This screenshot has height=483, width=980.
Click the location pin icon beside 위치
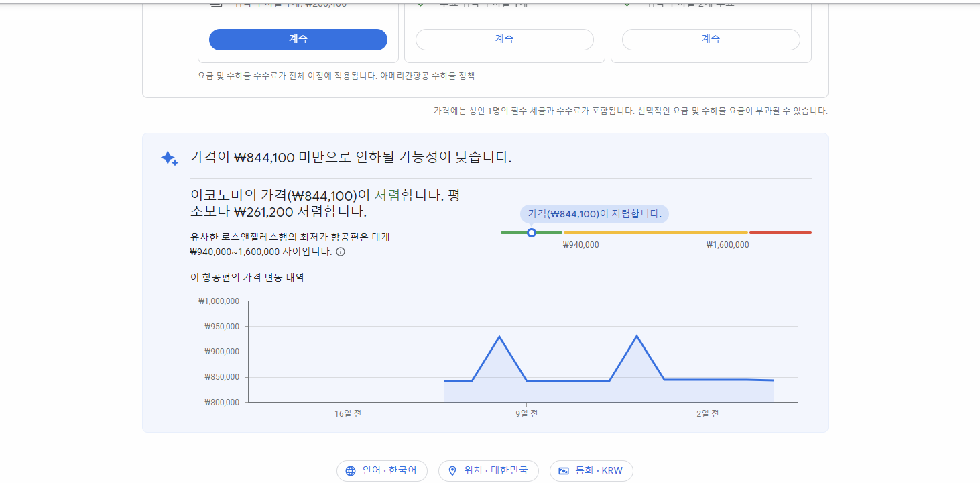click(x=452, y=470)
